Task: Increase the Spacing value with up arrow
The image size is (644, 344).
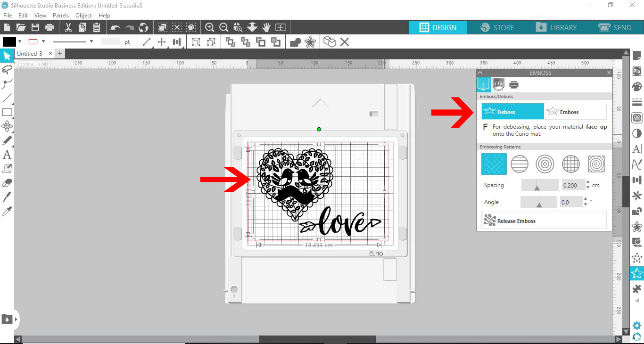Action: [x=588, y=182]
